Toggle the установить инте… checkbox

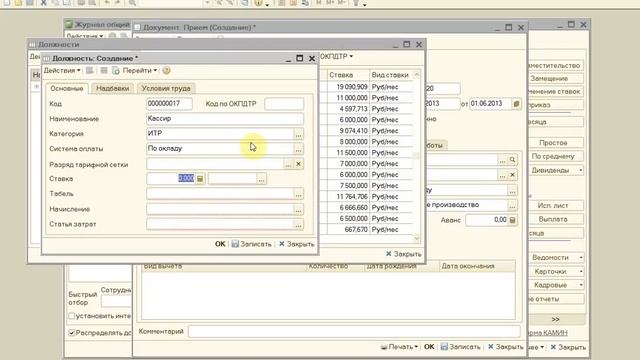tap(72, 316)
